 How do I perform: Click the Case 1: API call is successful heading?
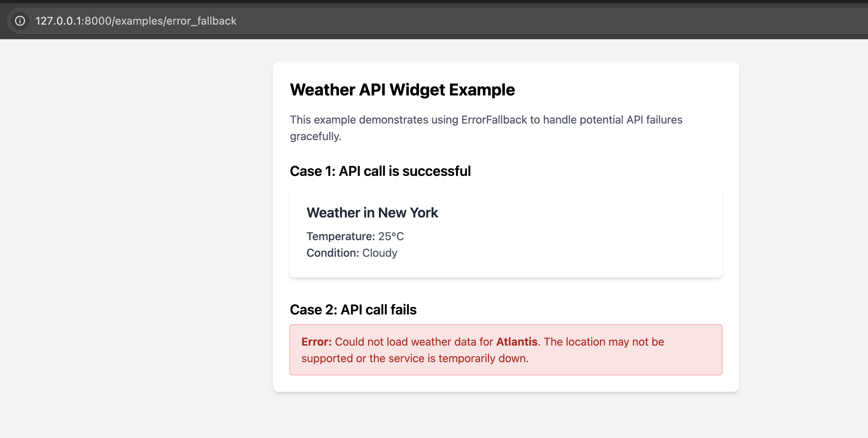(380, 171)
